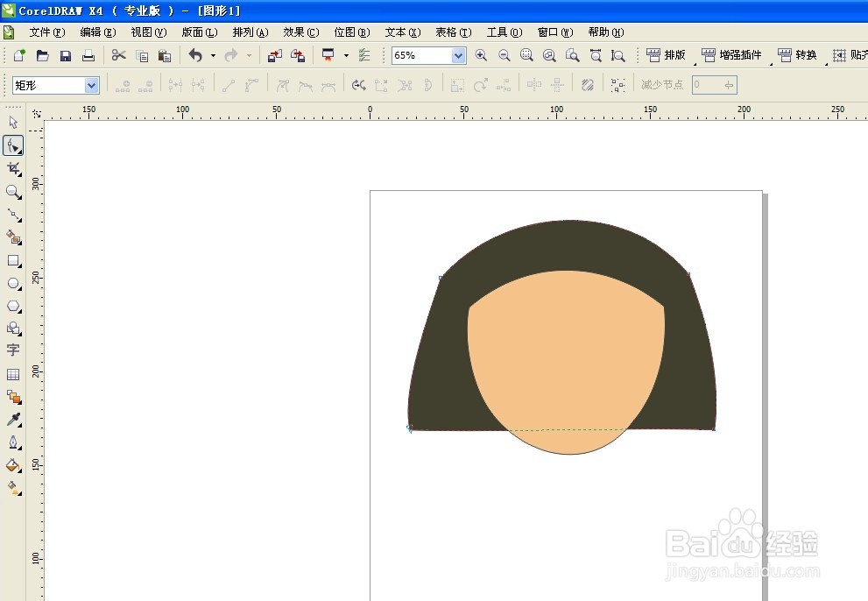Paste from clipboard
Viewport: 868px width, 601px height.
coord(165,55)
